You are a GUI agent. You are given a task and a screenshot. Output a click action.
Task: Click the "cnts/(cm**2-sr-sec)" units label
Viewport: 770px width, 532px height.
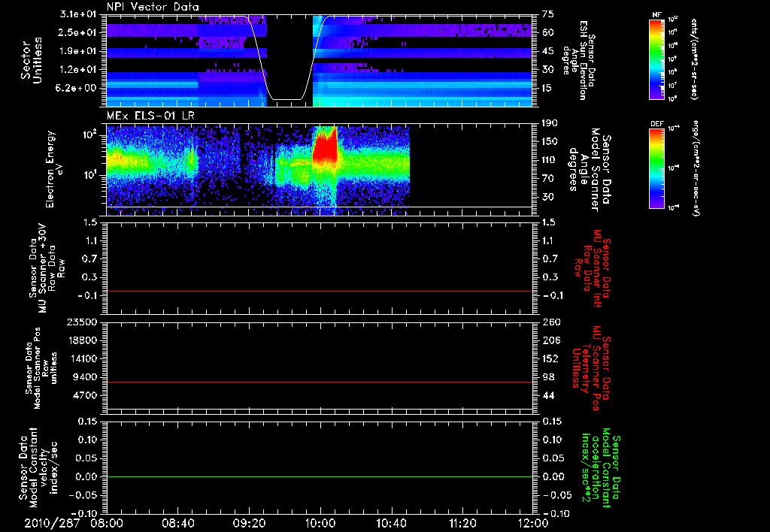point(694,59)
